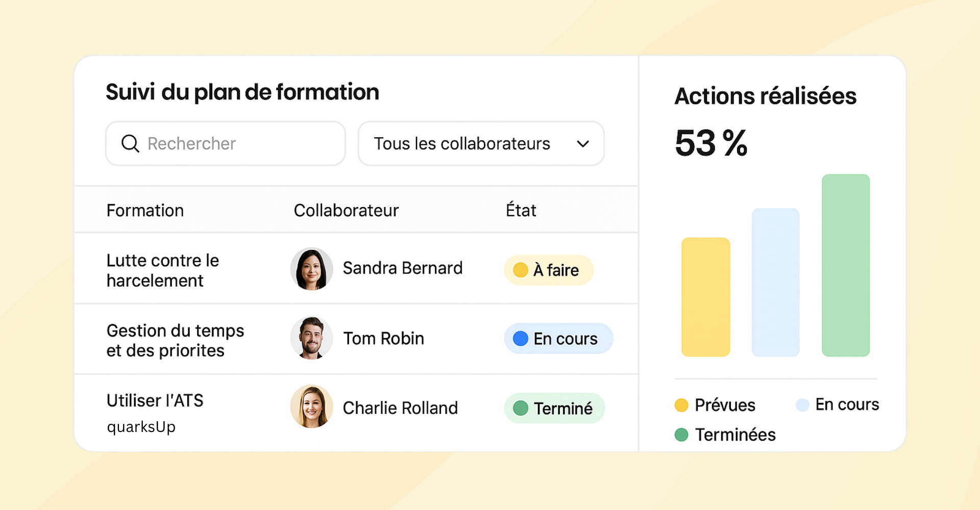
Task: Click the yellow Prévues chart bar
Action: [705, 297]
